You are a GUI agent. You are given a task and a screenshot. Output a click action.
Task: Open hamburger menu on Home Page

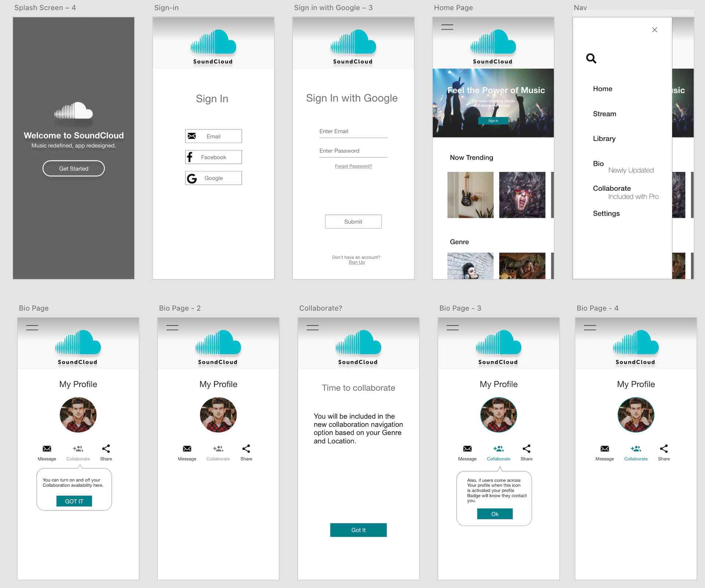pyautogui.click(x=447, y=27)
